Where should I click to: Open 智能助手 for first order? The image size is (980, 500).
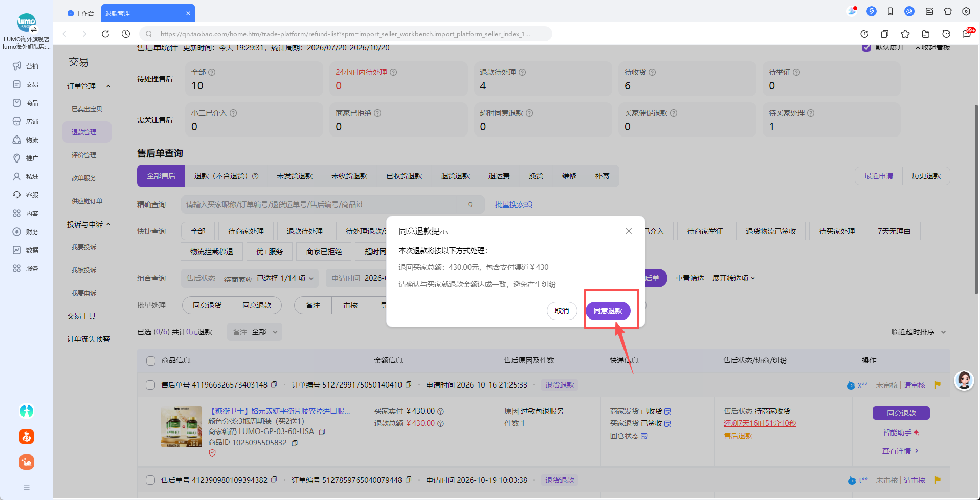coord(901,433)
